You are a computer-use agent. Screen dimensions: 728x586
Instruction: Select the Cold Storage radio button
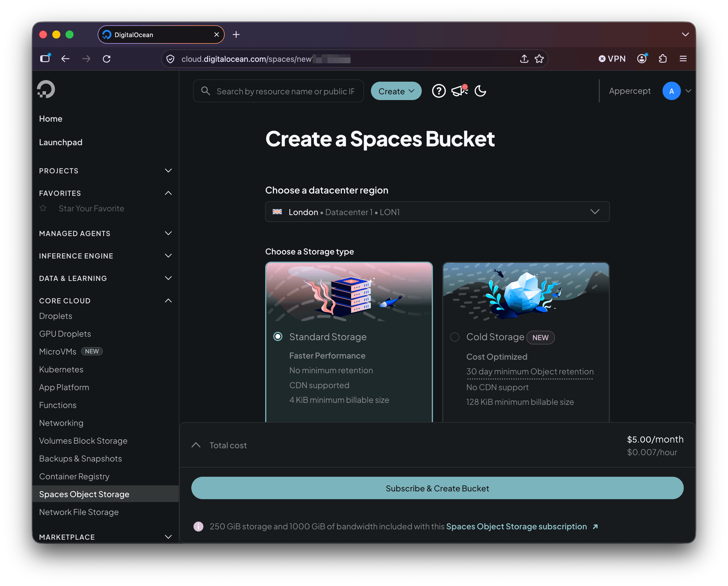[454, 337]
